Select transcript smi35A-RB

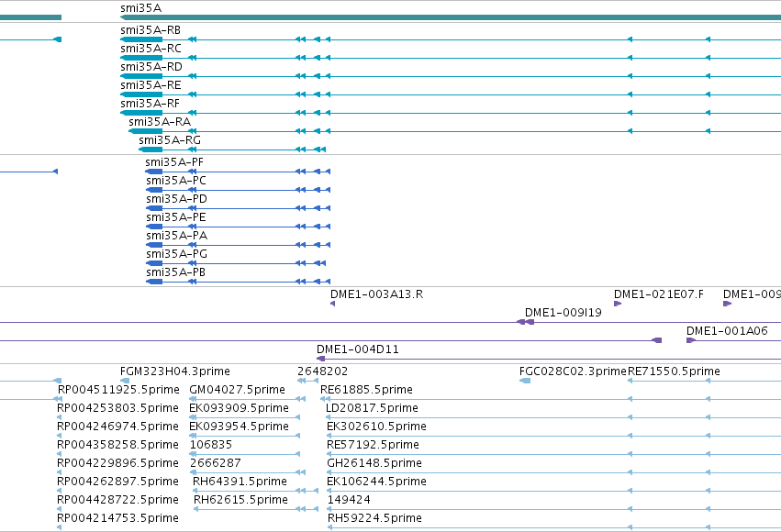(x=151, y=30)
